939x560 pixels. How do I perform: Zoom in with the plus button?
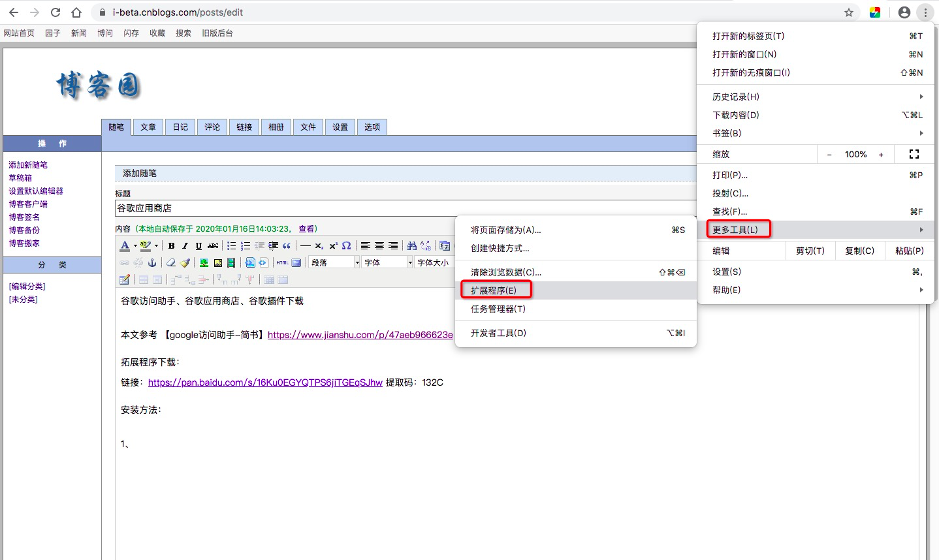(881, 154)
